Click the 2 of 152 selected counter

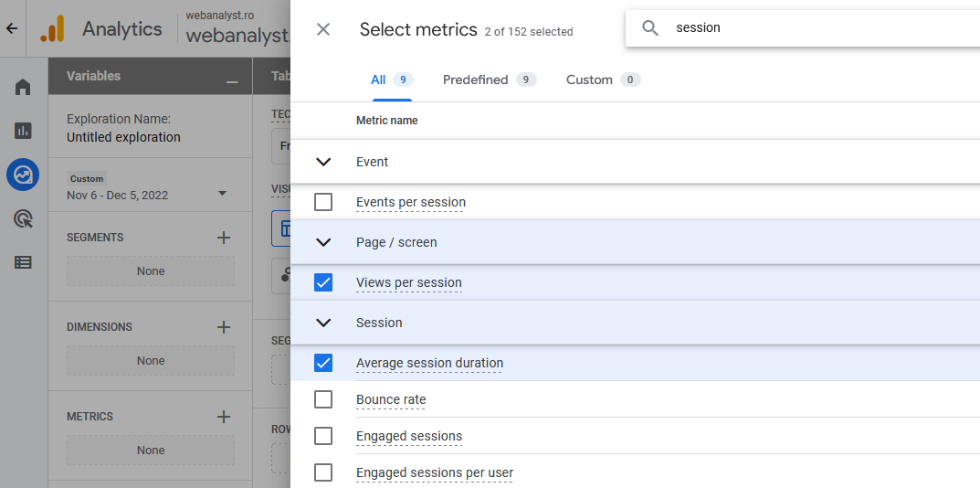pos(529,31)
